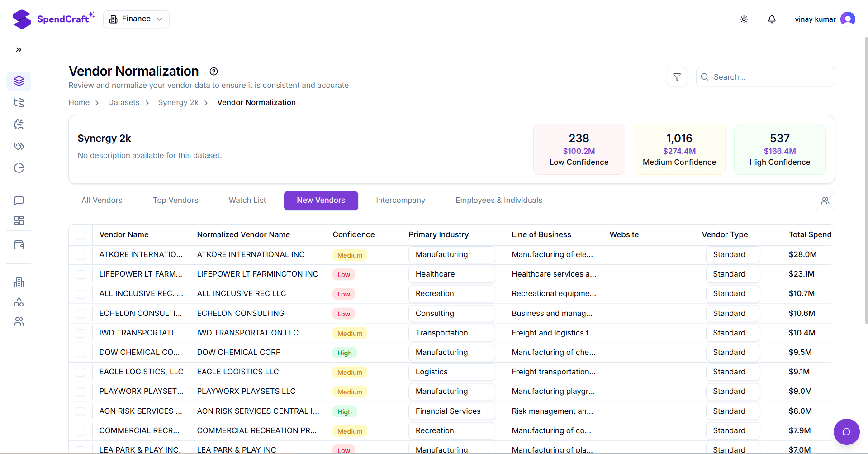Open the Intercompany tab
This screenshot has width=868, height=454.
400,200
